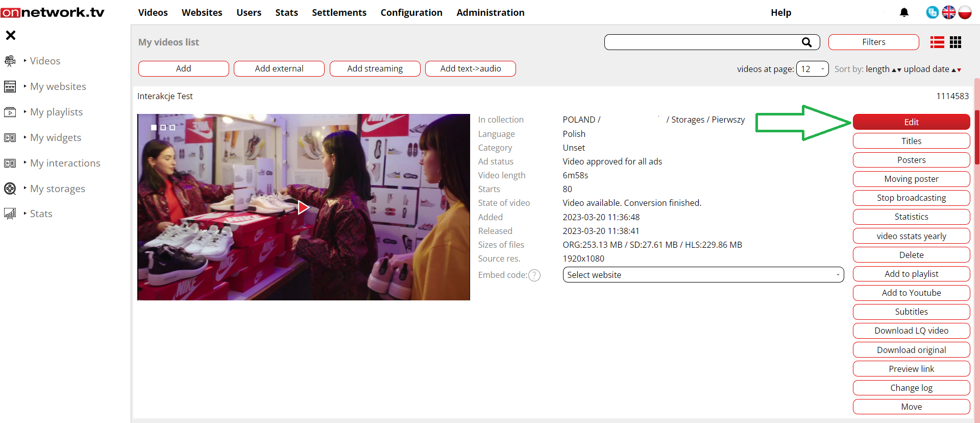Play the Interakcje Test video

303,207
